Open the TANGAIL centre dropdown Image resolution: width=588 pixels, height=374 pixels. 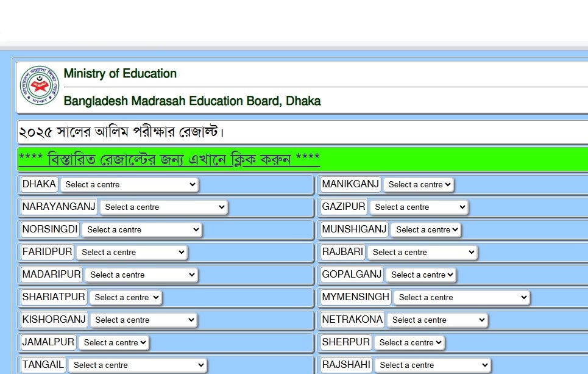[137, 365]
